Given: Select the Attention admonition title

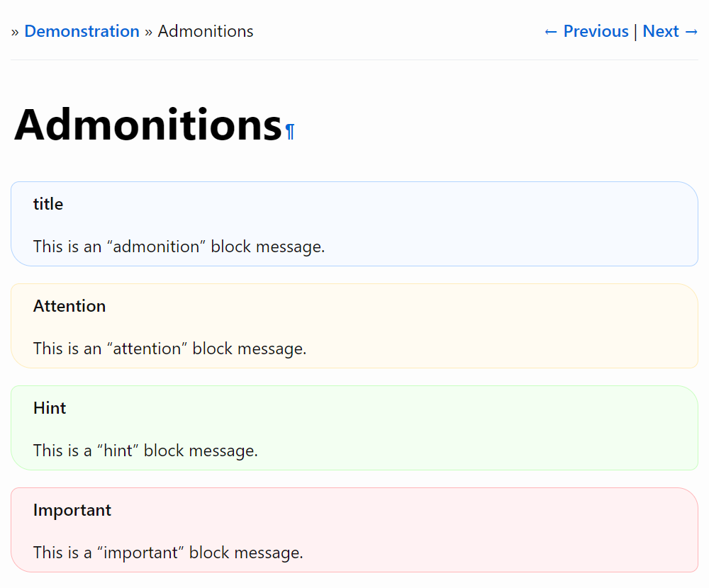Looking at the screenshot, I should 69,306.
